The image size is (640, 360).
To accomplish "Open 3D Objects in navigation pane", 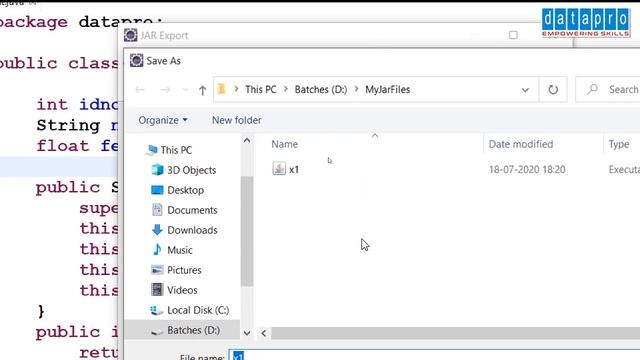I will click(191, 170).
